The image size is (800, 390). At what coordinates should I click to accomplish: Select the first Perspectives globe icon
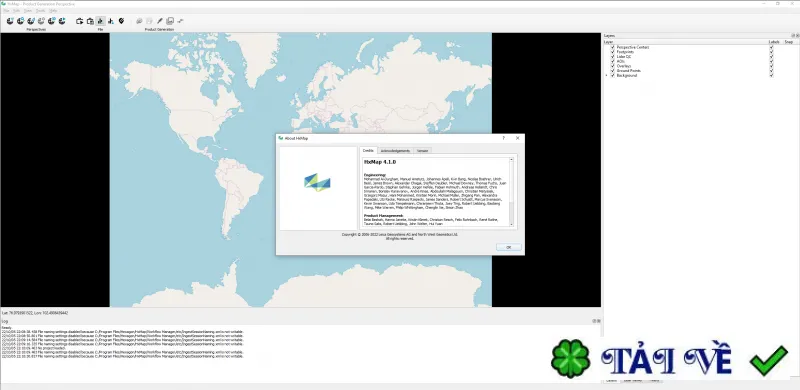10,21
